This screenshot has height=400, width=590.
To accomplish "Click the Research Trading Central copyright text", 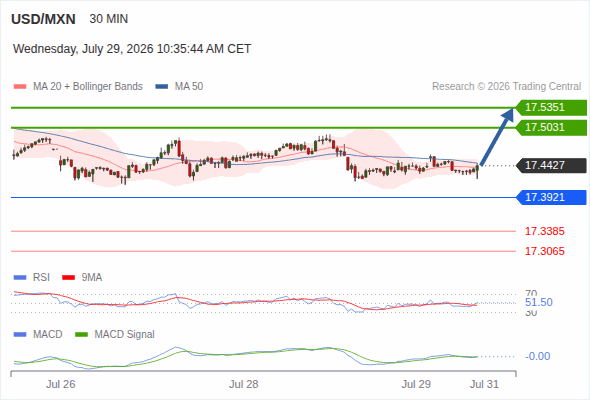I will pyautogui.click(x=506, y=87).
